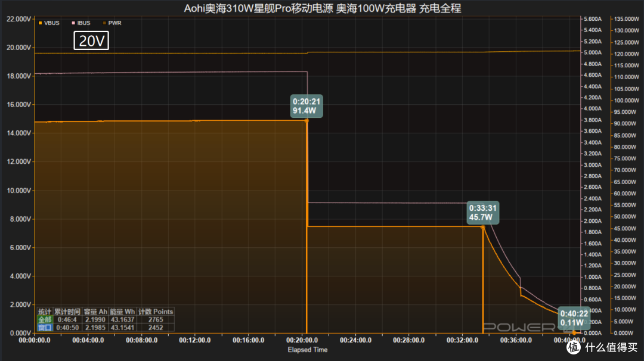Click the 0.000V voltage axis label
This screenshot has height=361, width=644.
click(x=20, y=333)
